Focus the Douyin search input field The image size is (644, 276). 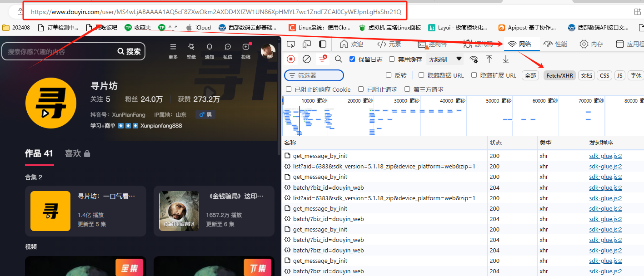pos(59,52)
